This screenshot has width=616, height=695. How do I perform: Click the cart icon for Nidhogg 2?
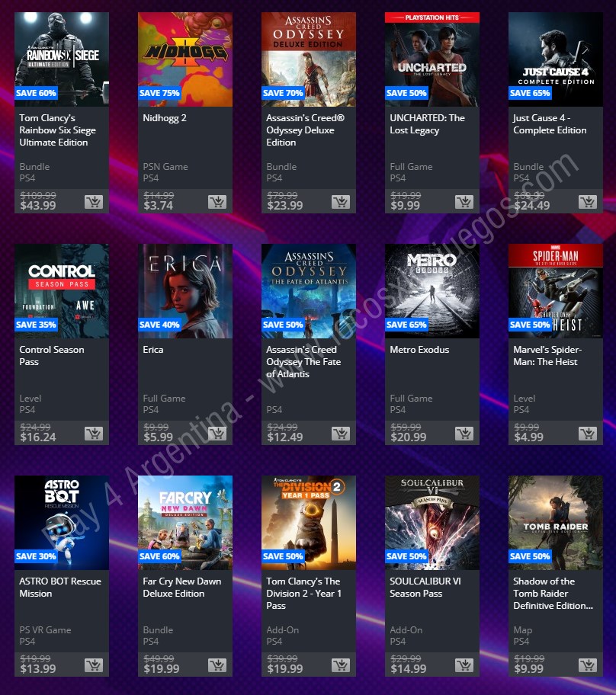(x=217, y=202)
